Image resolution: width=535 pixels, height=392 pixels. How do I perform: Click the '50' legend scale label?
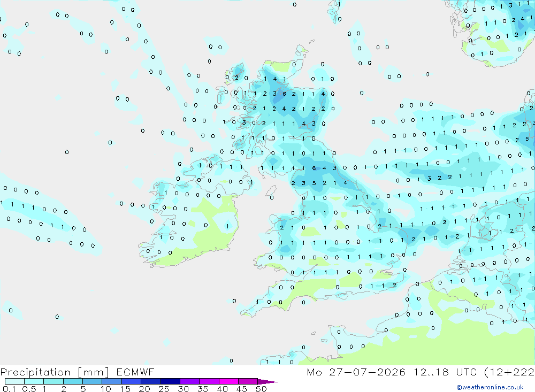click(261, 389)
